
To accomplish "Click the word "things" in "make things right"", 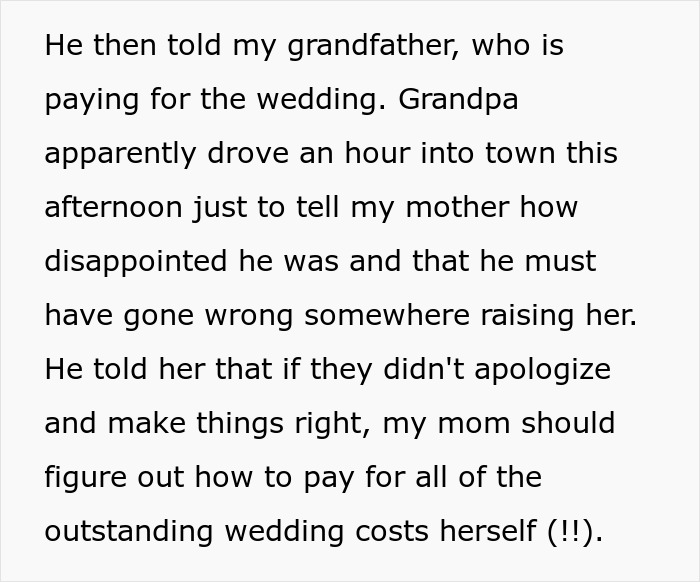I will pyautogui.click(x=240, y=424).
